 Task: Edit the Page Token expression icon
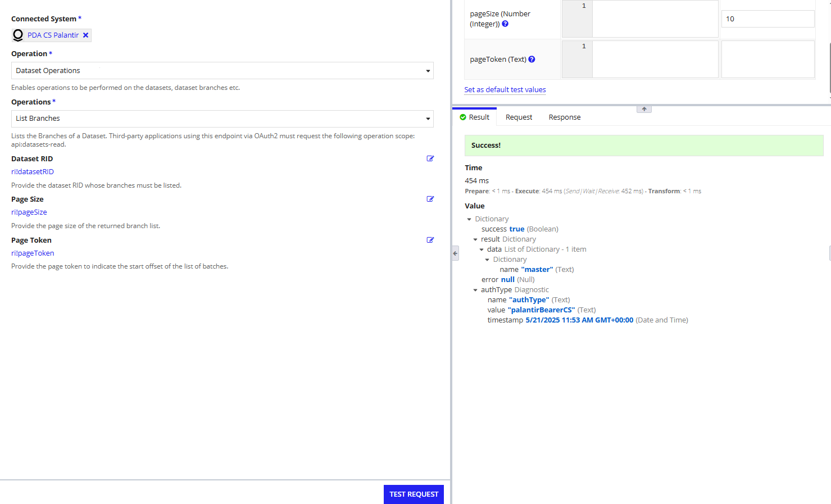point(430,240)
